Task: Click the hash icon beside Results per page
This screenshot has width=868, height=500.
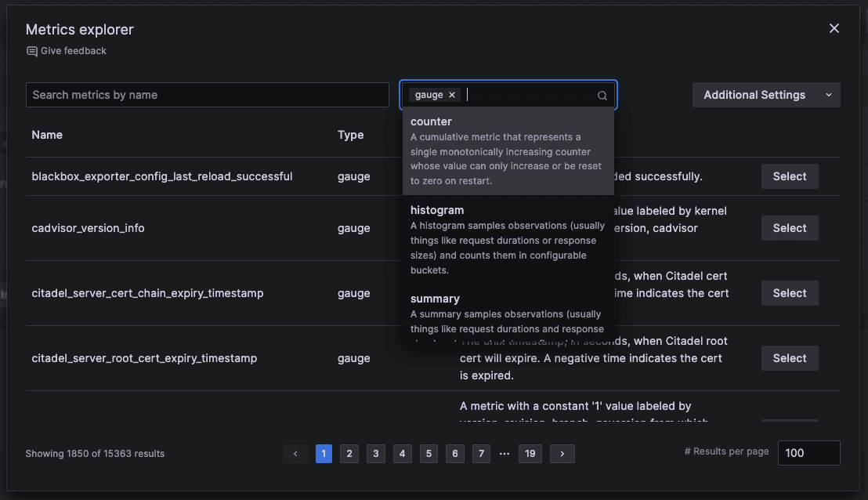Action: 687,451
